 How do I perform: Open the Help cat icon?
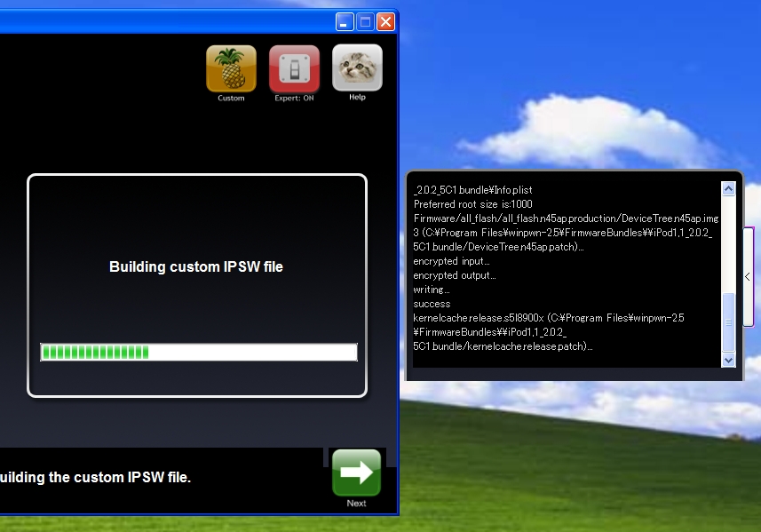(357, 68)
